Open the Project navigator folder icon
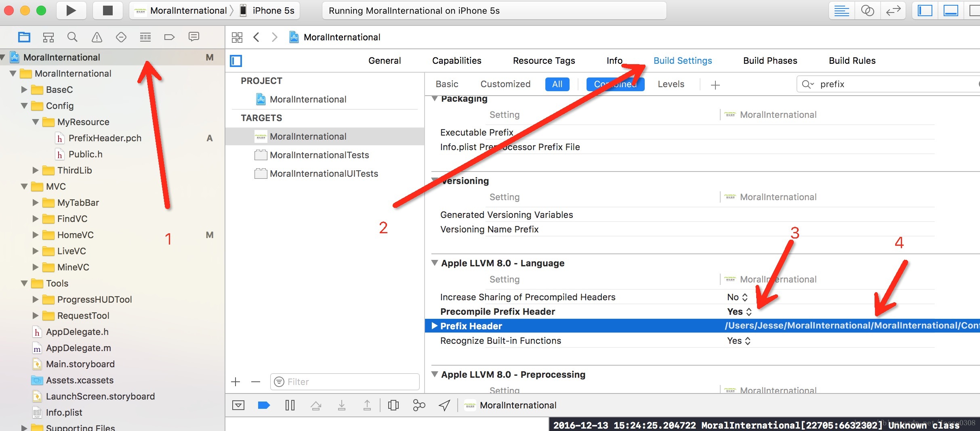The height and width of the screenshot is (431, 980). coord(24,37)
